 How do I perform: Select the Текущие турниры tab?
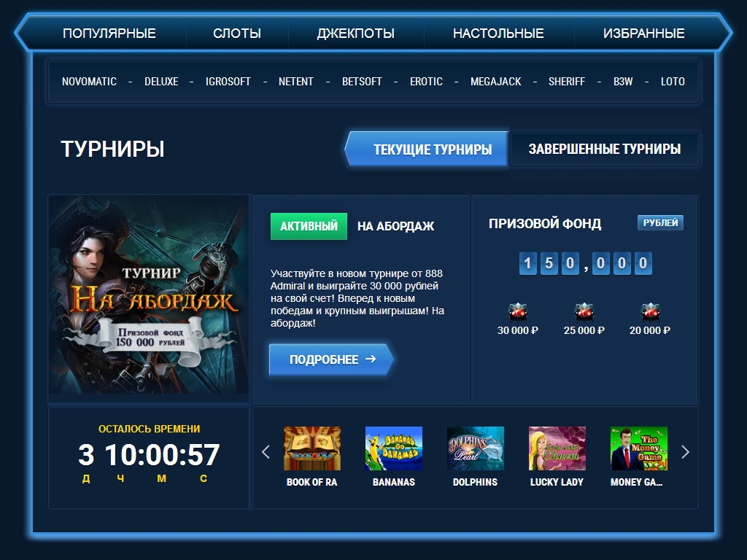pyautogui.click(x=432, y=149)
